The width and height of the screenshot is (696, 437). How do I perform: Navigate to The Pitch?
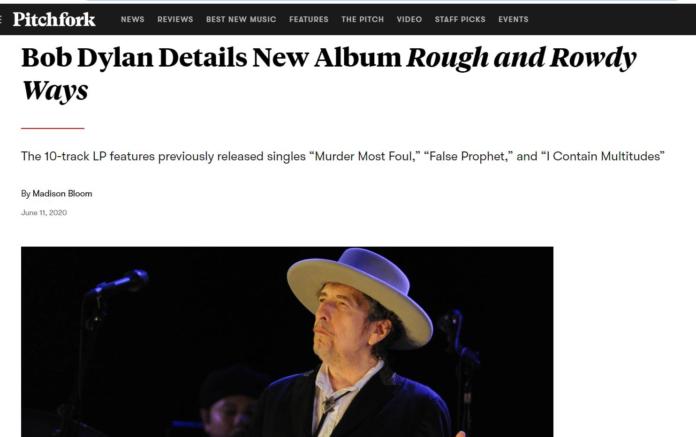pos(362,20)
